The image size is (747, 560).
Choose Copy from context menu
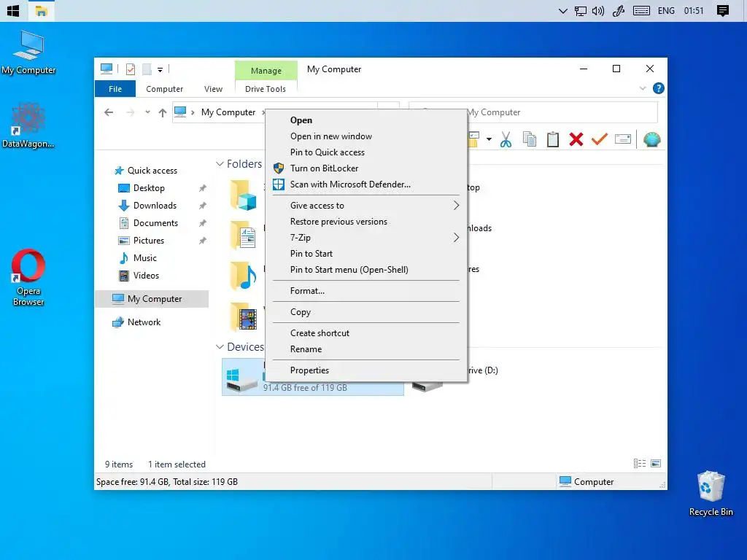(x=366, y=312)
